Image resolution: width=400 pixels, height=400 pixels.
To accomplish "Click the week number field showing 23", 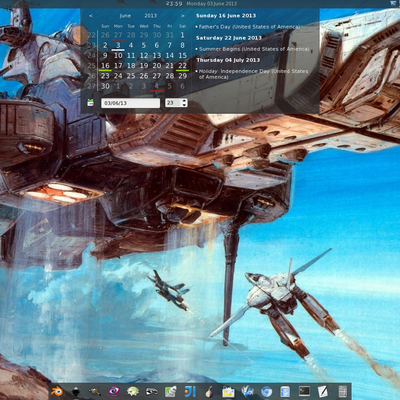I will [173, 103].
